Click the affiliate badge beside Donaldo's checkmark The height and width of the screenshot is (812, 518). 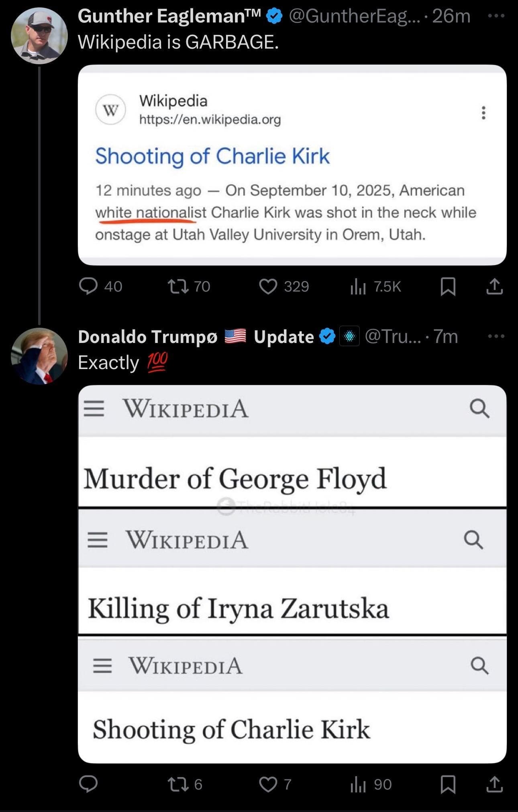pos(349,337)
